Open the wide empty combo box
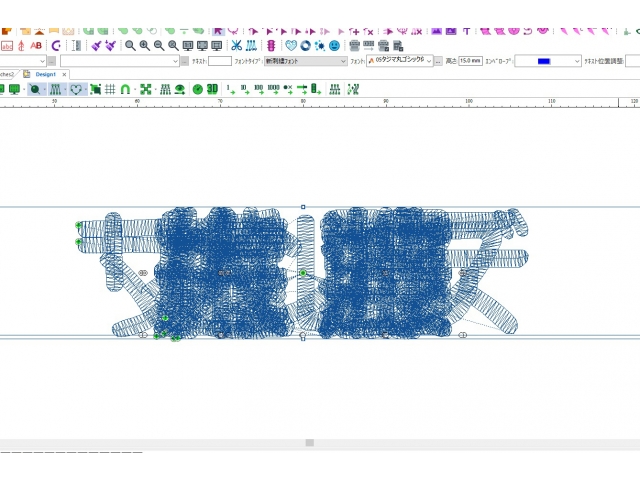640x480 pixels. [120, 61]
